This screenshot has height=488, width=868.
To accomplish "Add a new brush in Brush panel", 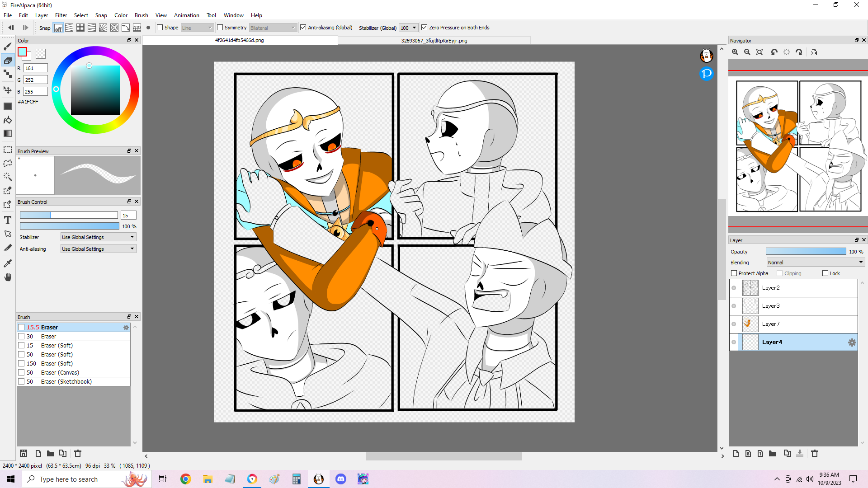I will pos(38,453).
